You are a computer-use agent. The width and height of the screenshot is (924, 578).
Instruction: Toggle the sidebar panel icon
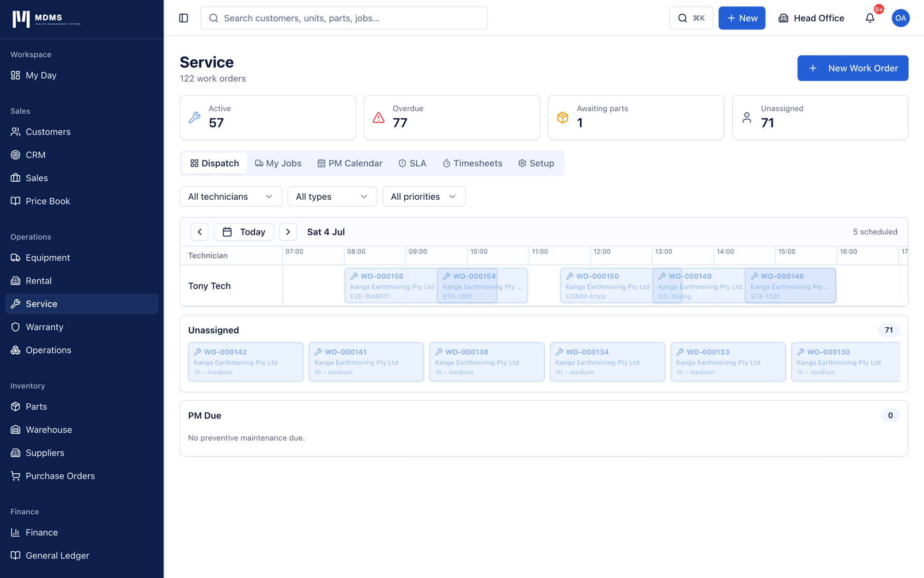pos(183,18)
